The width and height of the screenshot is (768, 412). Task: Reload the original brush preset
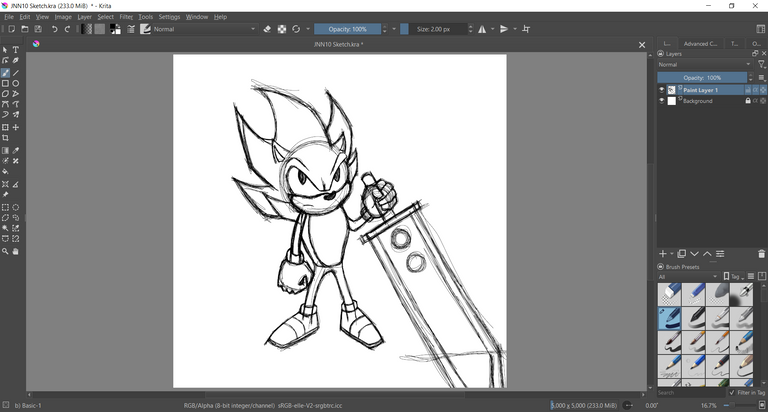pyautogui.click(x=296, y=29)
